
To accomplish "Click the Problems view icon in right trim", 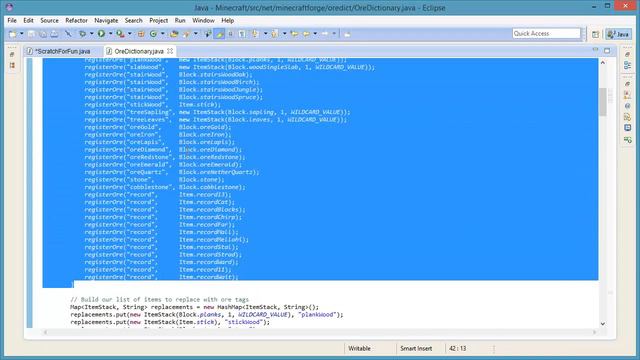I will (627, 95).
